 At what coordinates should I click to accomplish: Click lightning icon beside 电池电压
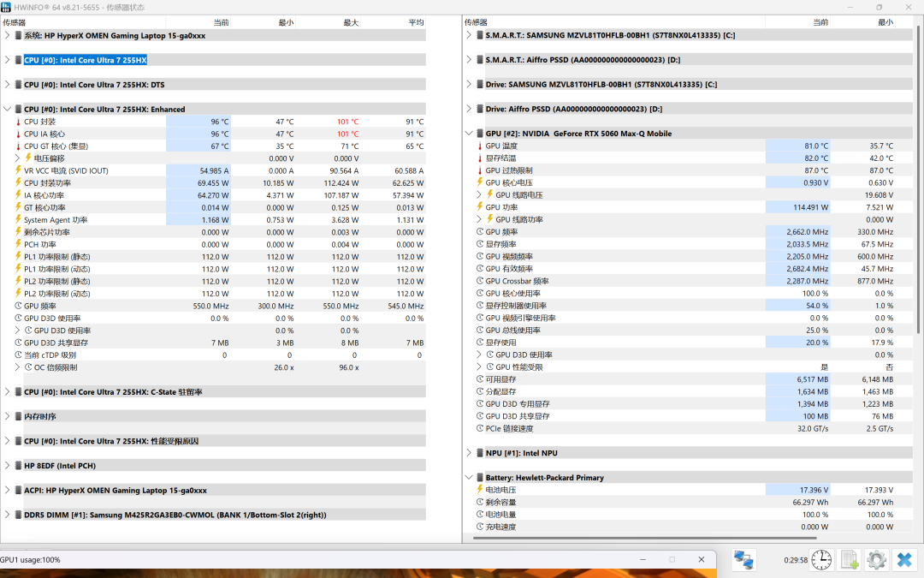click(480, 490)
